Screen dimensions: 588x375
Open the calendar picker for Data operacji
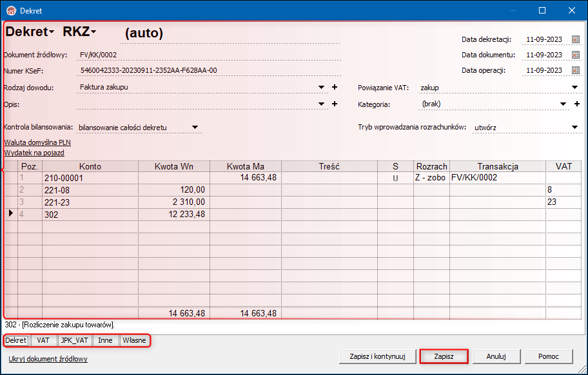pos(576,70)
